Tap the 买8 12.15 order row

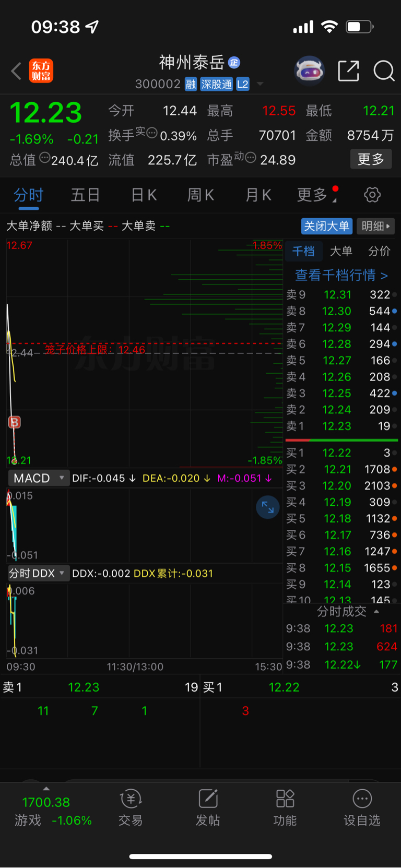click(341, 568)
